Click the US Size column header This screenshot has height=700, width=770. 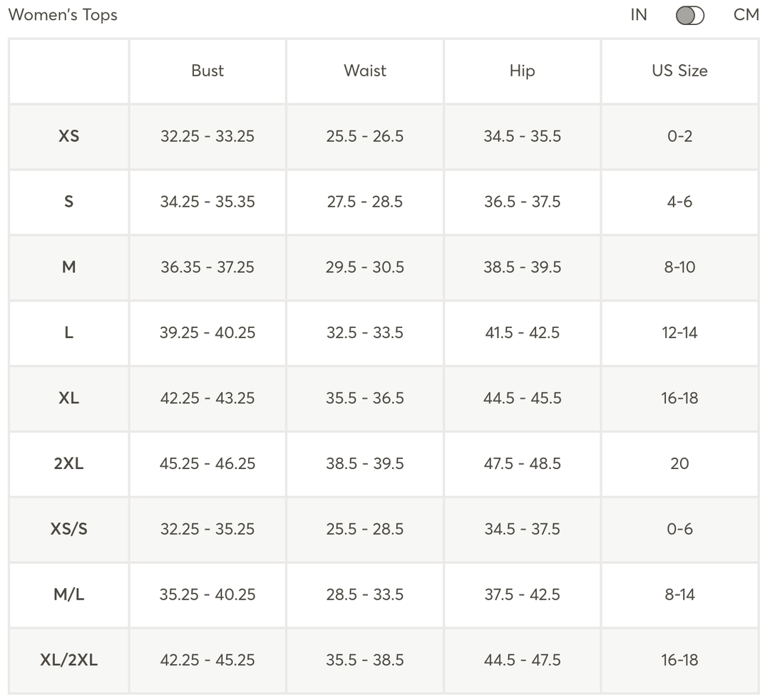(679, 71)
